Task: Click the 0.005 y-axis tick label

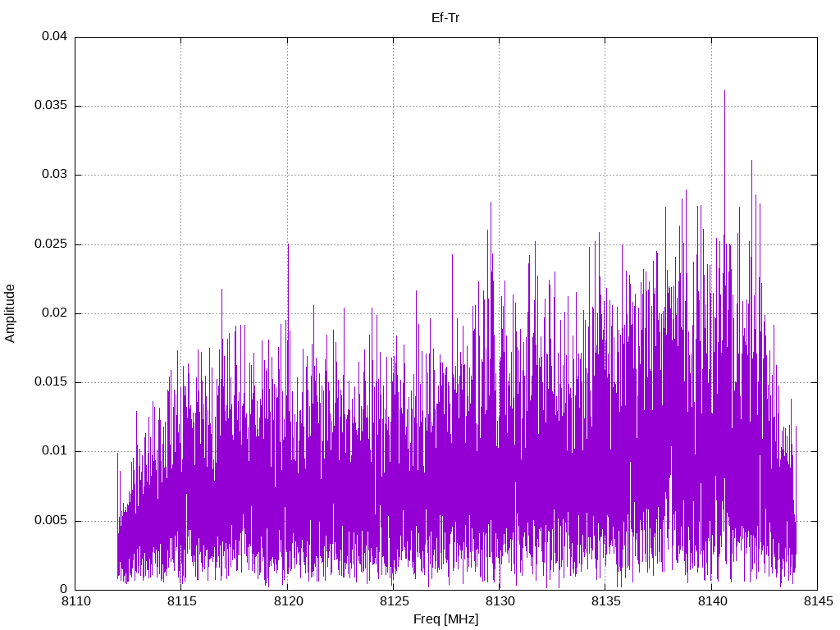Action: click(x=51, y=521)
